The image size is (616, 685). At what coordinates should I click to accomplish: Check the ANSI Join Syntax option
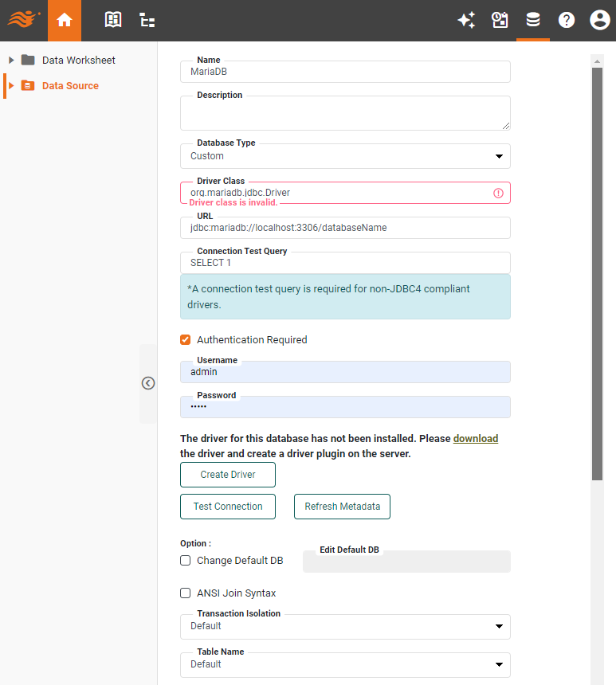click(185, 593)
